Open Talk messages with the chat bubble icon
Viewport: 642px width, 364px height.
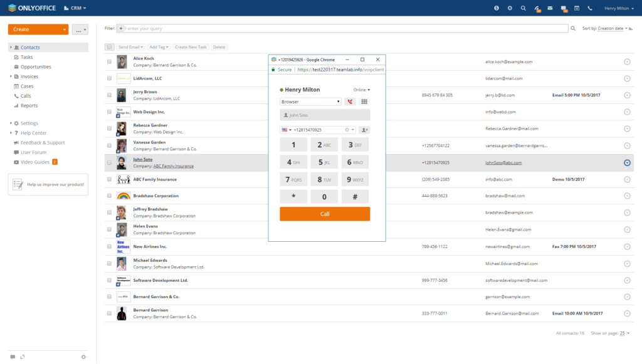[563, 8]
